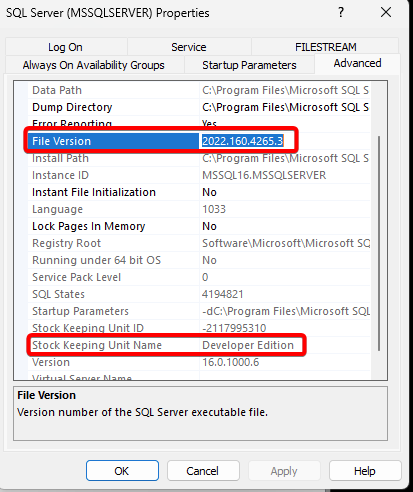
Task: Click the Instant File Initialization No value
Action: coord(209,192)
